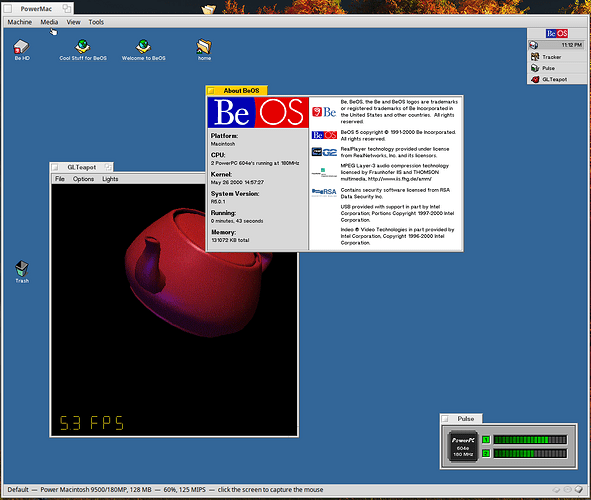This screenshot has height=500, width=591.
Task: Click the 'Macintosh' platform value
Action: coord(223,144)
